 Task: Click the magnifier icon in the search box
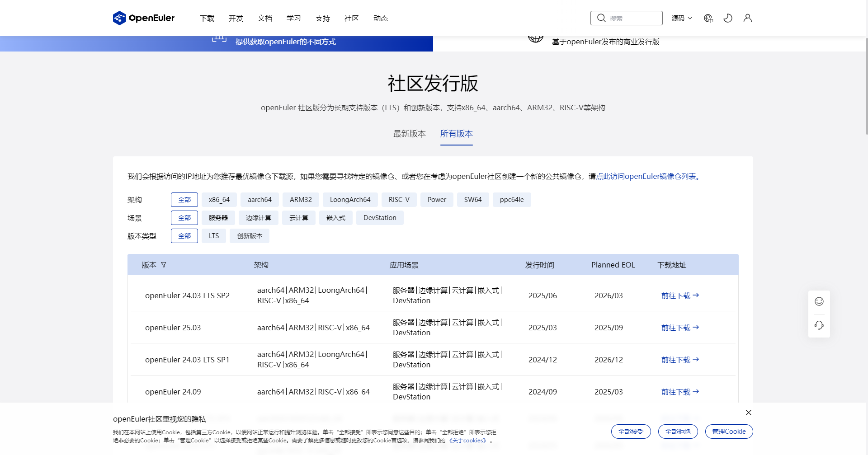click(601, 18)
